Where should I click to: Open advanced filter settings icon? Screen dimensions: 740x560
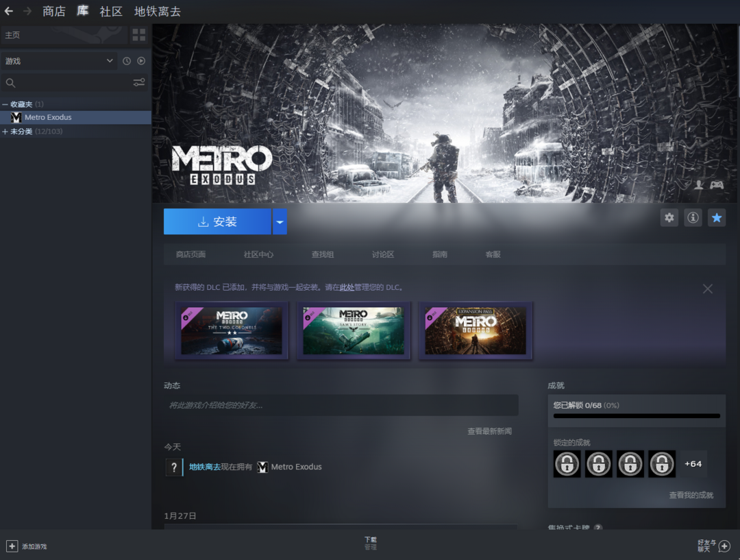click(139, 83)
